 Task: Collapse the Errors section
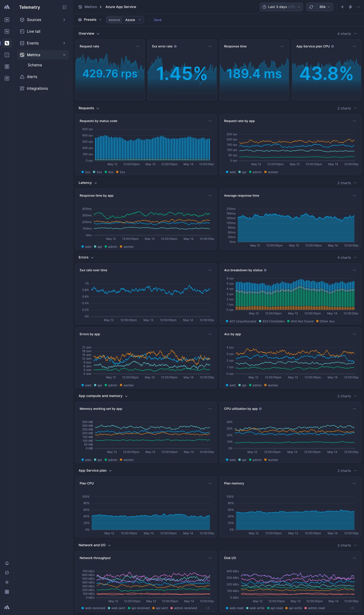pos(86,258)
